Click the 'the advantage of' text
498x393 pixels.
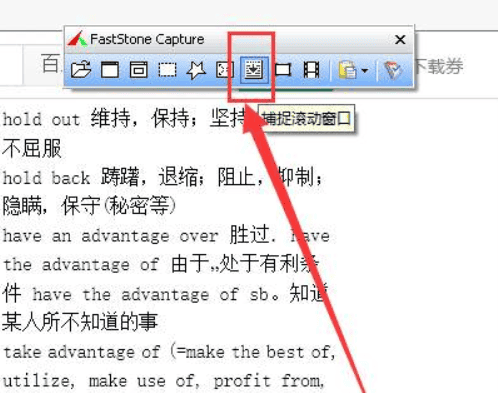(81, 265)
